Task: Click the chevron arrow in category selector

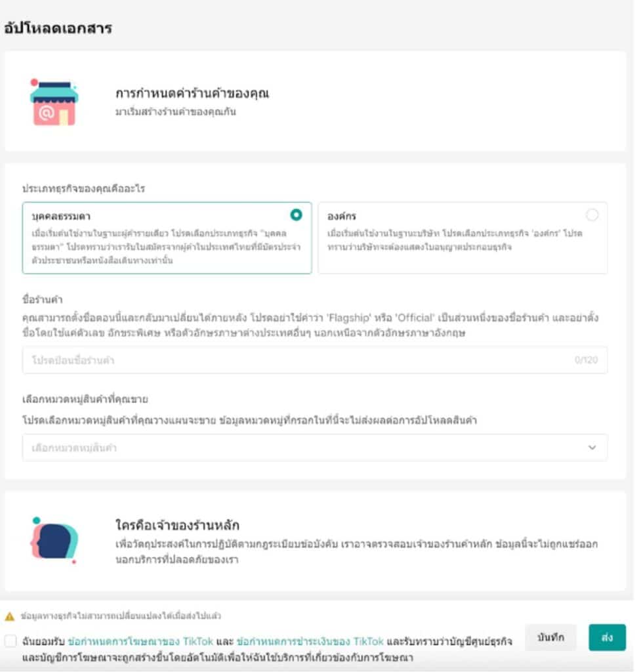Action: tap(592, 448)
